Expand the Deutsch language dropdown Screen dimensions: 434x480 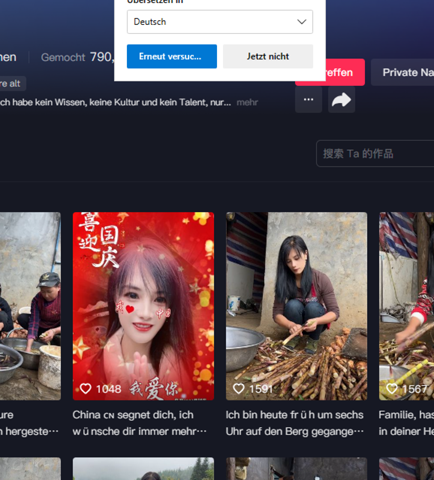click(220, 22)
